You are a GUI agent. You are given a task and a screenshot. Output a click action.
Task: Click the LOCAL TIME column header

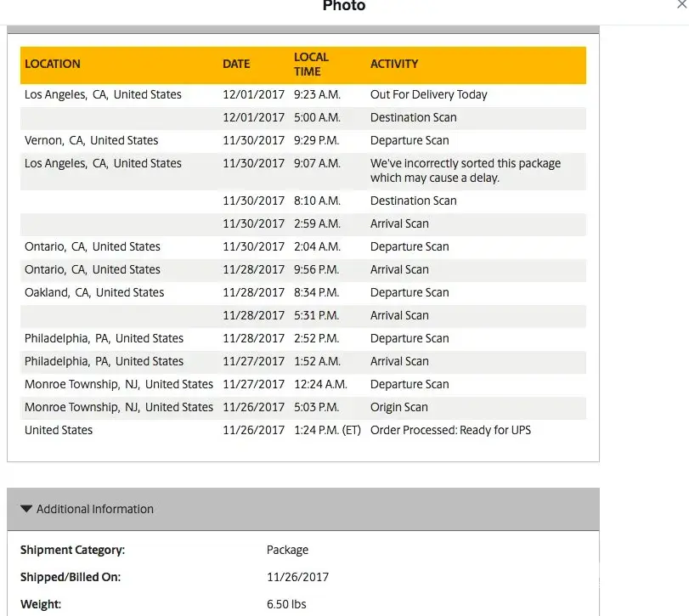(x=311, y=65)
